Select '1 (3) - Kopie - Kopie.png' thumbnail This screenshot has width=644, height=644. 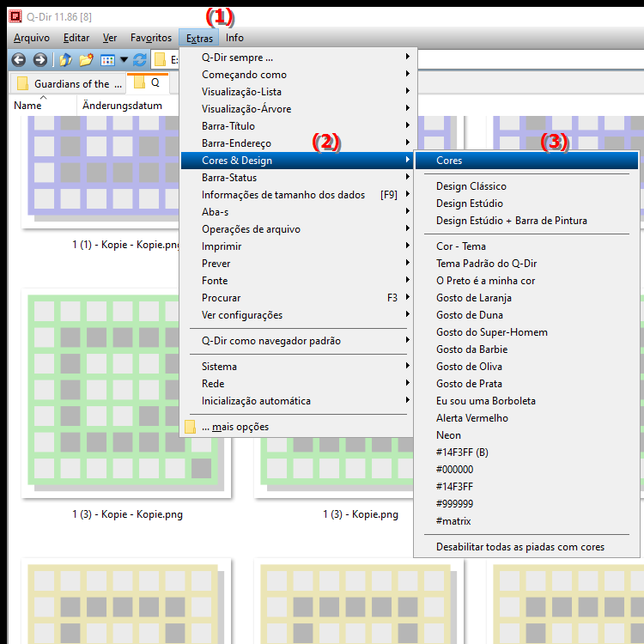127,395
